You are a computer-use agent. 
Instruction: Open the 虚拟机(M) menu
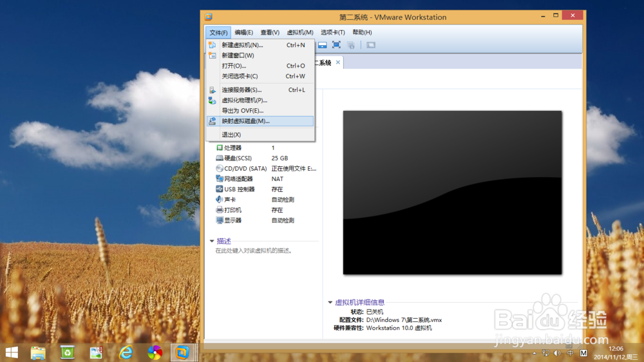click(300, 32)
